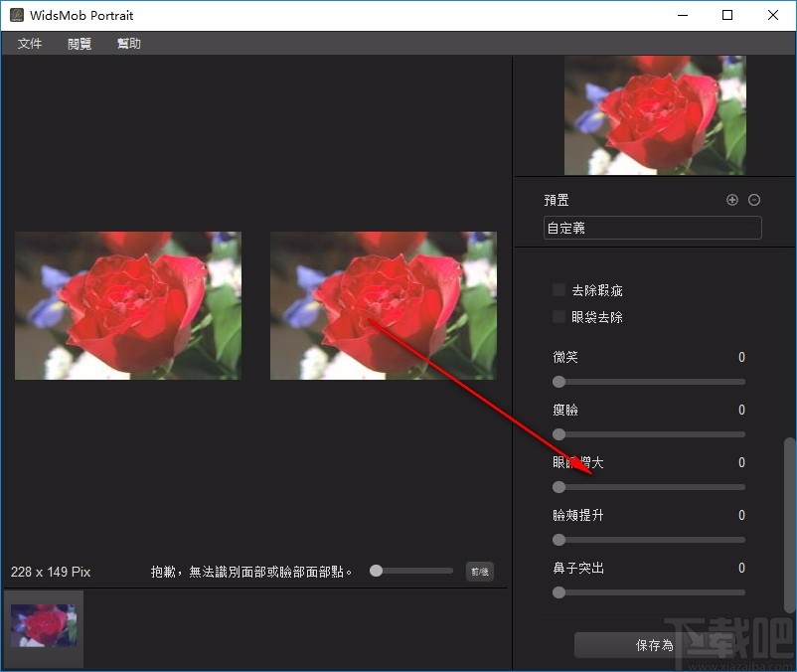
Task: Maximize the WidsMob Portrait window
Action: point(727,15)
